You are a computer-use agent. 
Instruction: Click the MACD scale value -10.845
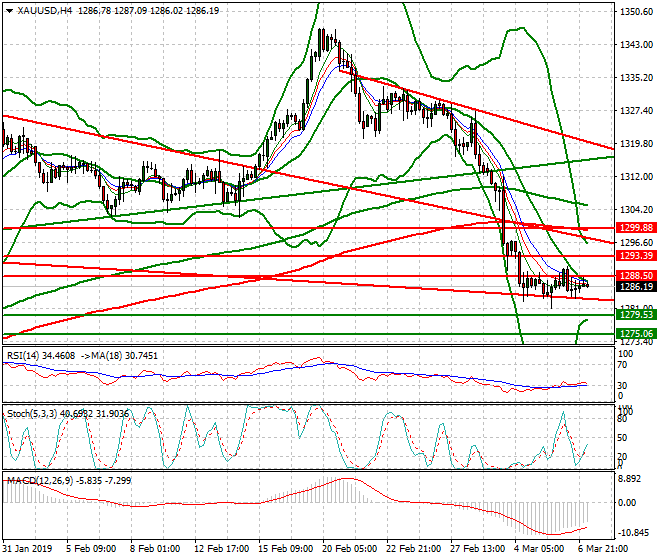pyautogui.click(x=633, y=533)
